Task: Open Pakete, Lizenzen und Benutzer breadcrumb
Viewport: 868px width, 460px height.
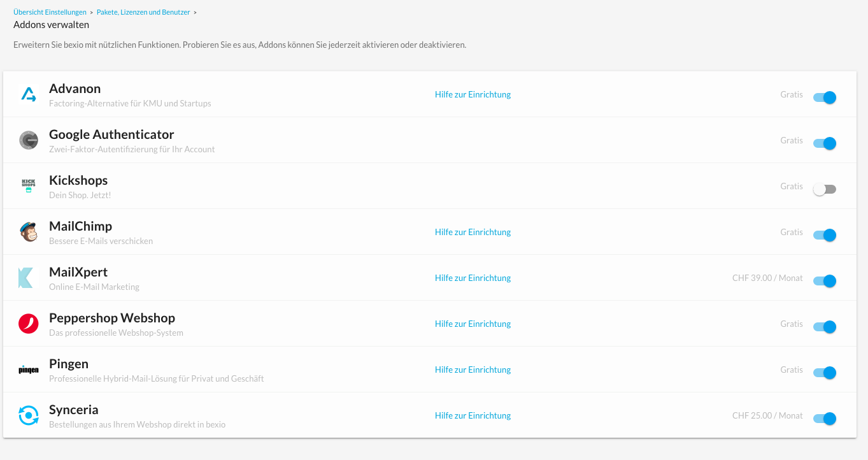Action: 143,12
